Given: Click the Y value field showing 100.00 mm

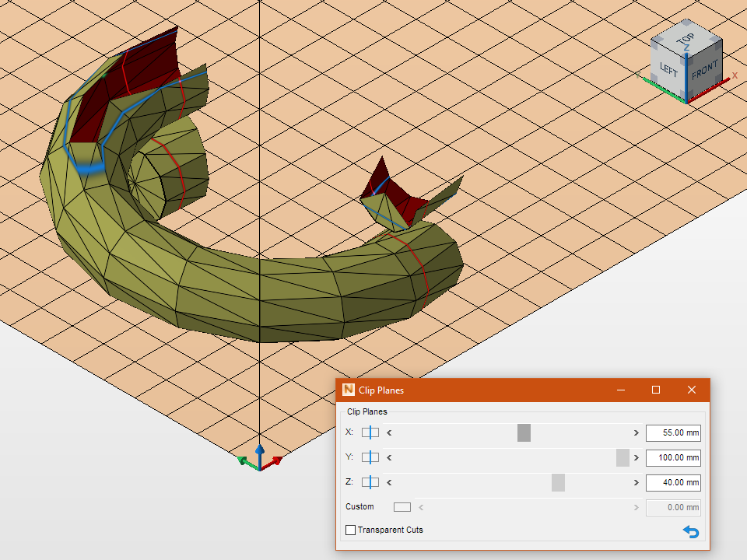Looking at the screenshot, I should 673,457.
